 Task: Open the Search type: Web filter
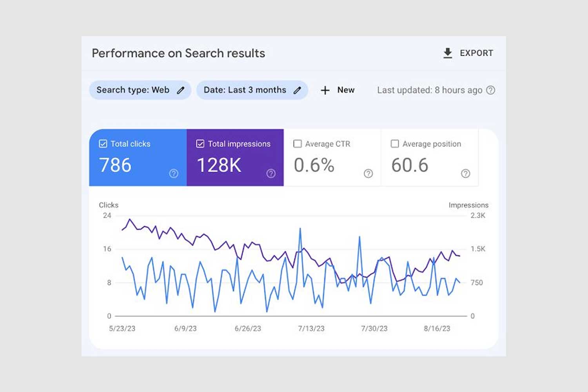coord(140,90)
